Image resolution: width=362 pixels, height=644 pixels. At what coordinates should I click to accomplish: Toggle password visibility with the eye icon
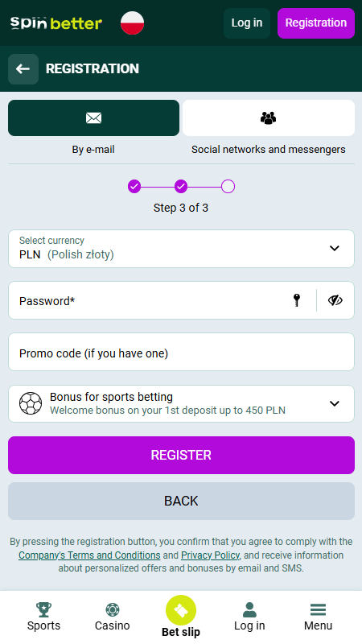(335, 300)
